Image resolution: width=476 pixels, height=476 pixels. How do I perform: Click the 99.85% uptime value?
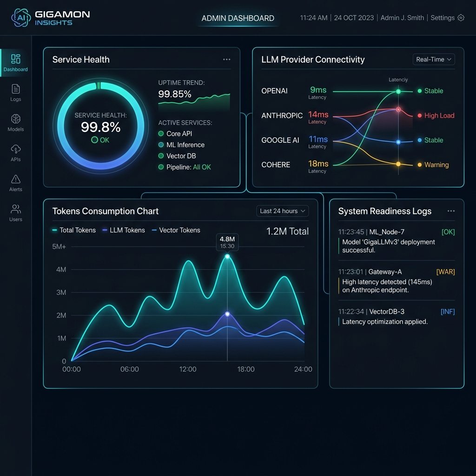pos(175,94)
